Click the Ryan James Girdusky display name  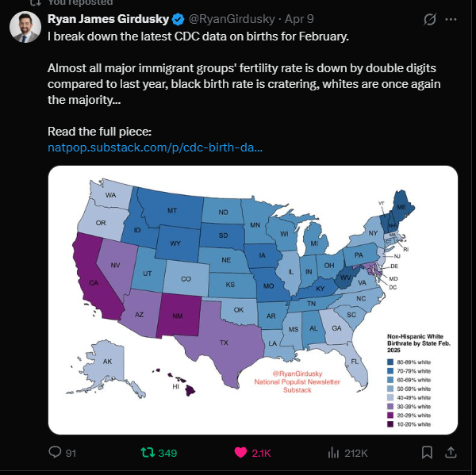118,18
